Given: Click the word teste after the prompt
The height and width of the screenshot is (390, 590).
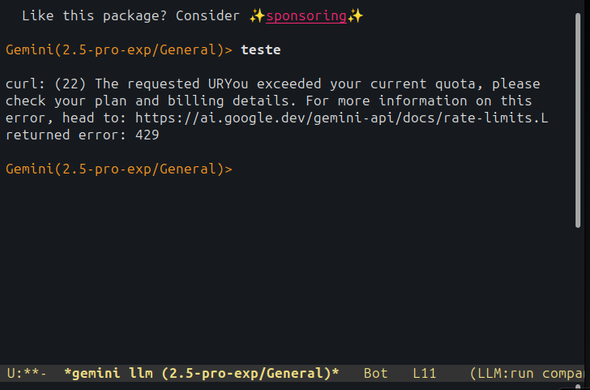Looking at the screenshot, I should (261, 50).
